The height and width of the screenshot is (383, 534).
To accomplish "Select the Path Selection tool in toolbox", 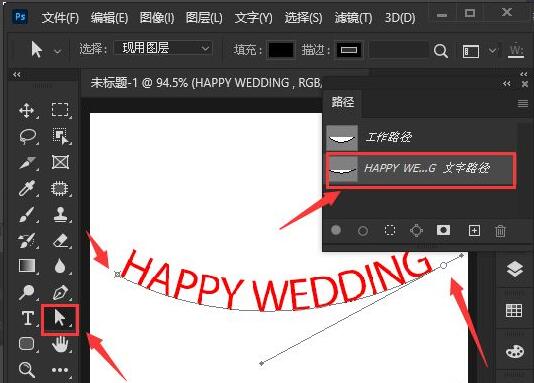I will pyautogui.click(x=60, y=319).
